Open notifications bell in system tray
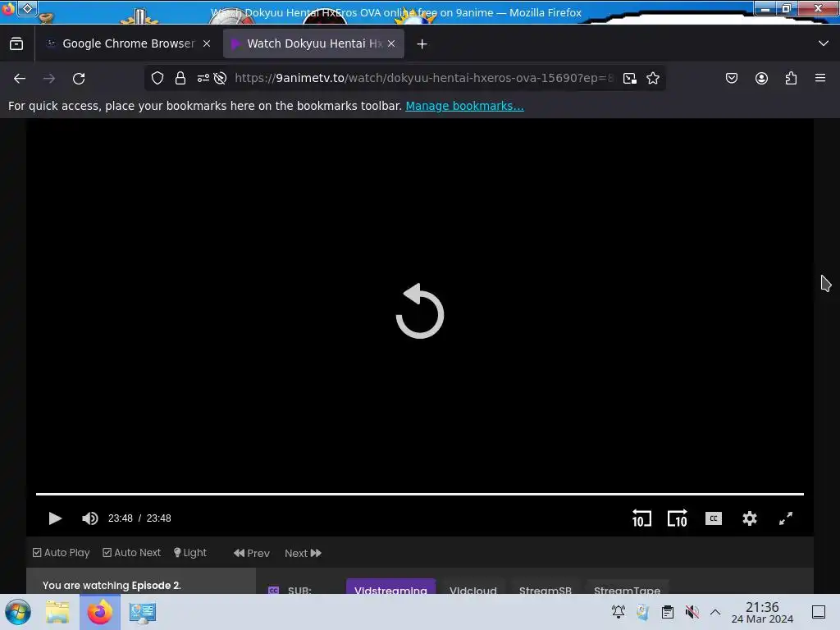The height and width of the screenshot is (630, 840). point(619,612)
